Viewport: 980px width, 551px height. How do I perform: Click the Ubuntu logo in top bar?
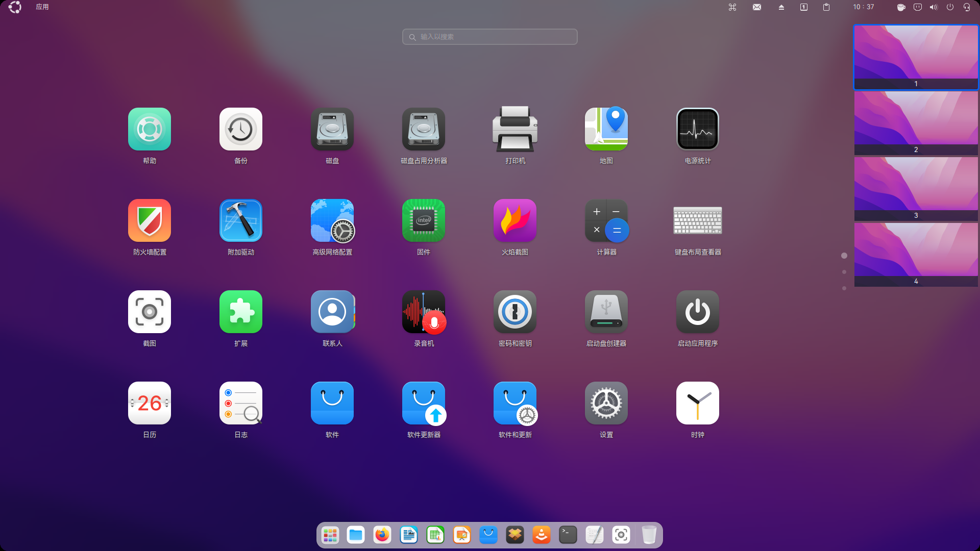[x=15, y=7]
